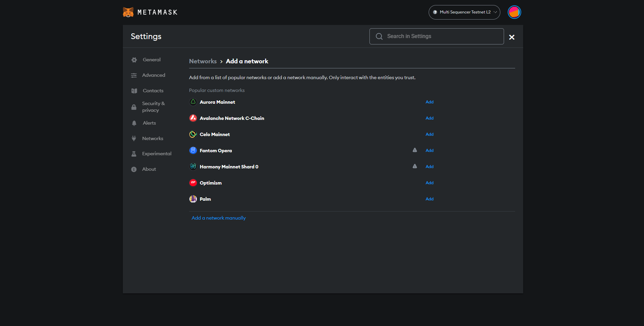Screen dimensions: 644x326
Task: Click the Security padlock icon
Action: point(134,107)
